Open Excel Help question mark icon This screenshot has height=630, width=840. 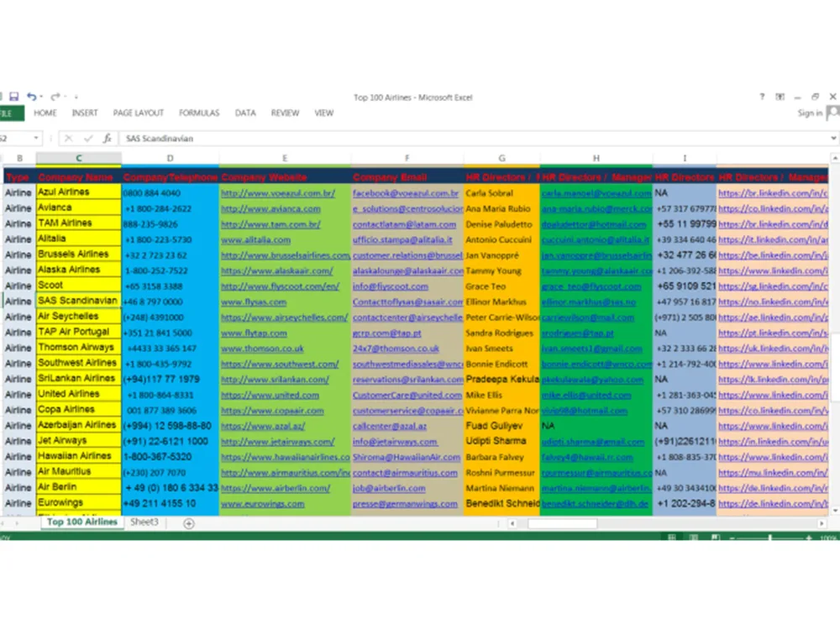762,97
